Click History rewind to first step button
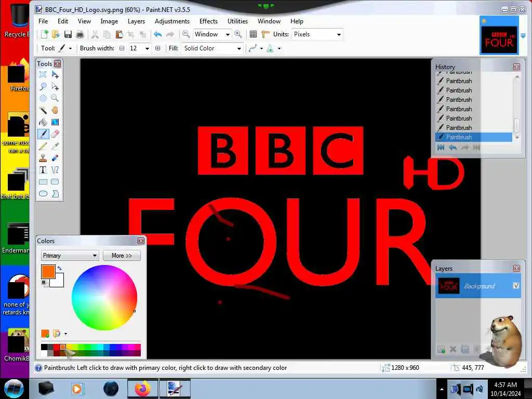532x399 pixels. pyautogui.click(x=441, y=148)
